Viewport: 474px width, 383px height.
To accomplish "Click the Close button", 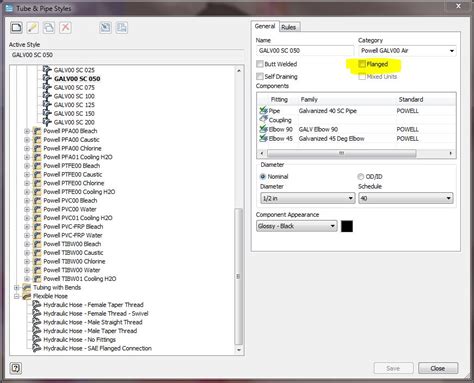I will click(x=438, y=368).
